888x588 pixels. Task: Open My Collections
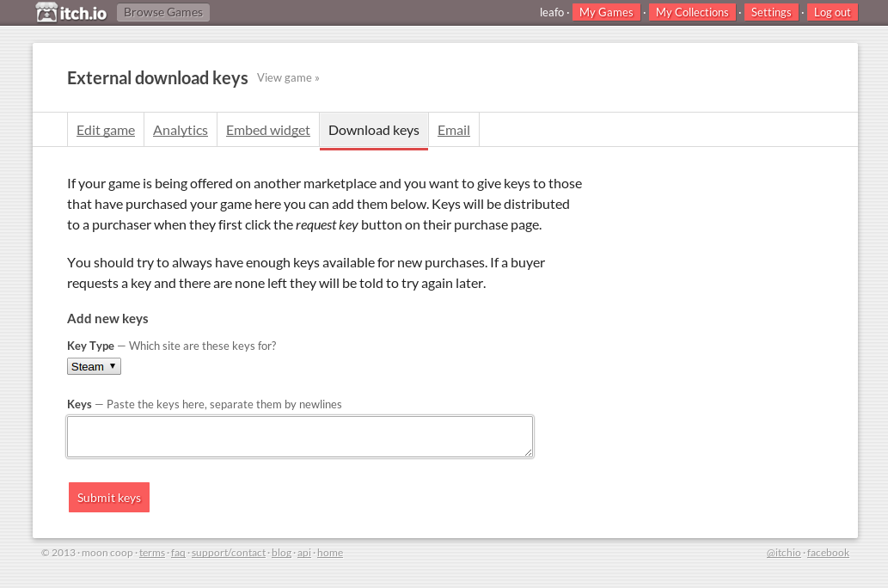pos(692,12)
